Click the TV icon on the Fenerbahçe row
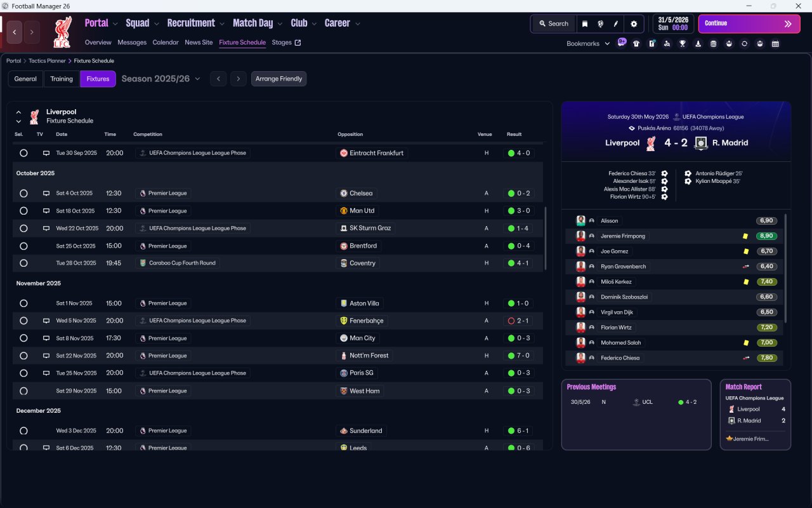This screenshot has width=812, height=508. (46, 321)
